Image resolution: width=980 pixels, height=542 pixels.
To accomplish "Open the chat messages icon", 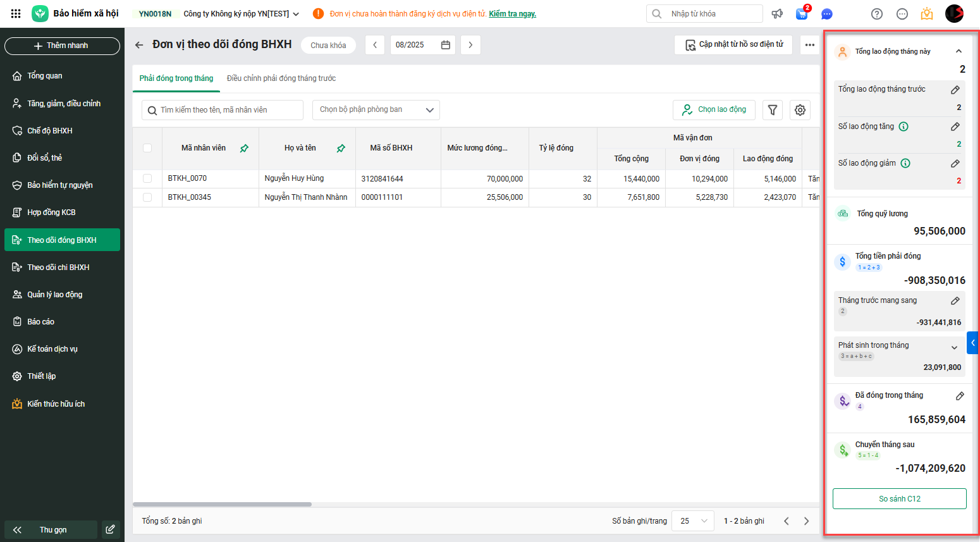I will point(826,14).
